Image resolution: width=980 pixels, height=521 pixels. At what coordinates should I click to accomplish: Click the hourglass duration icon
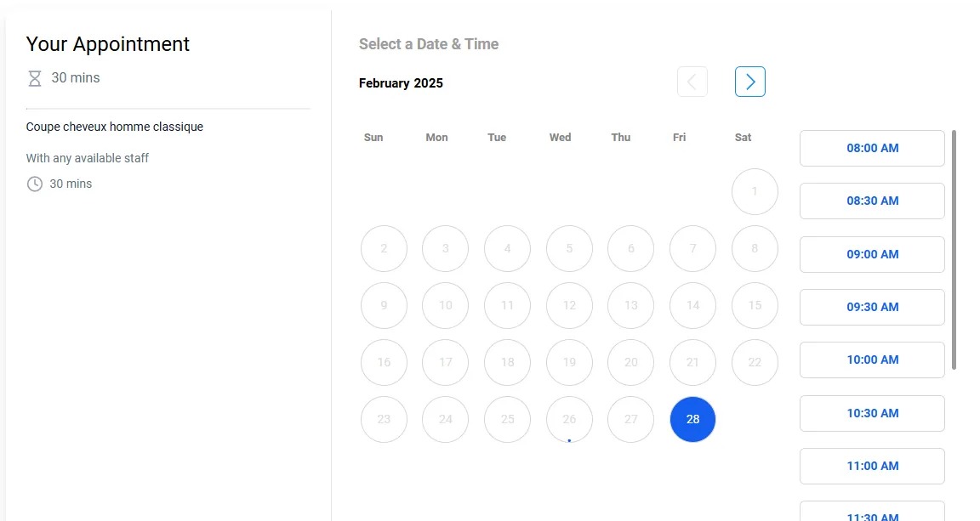tap(35, 79)
